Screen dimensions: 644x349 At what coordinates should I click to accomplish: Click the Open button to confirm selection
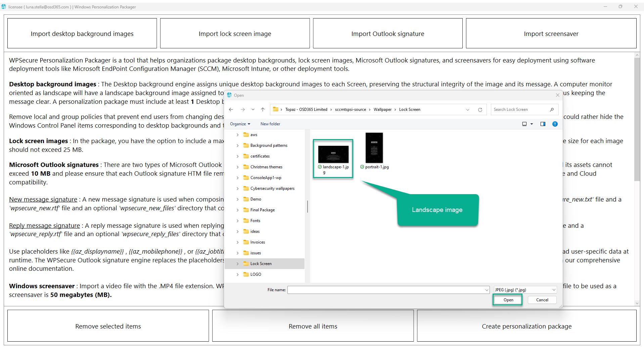coord(507,300)
